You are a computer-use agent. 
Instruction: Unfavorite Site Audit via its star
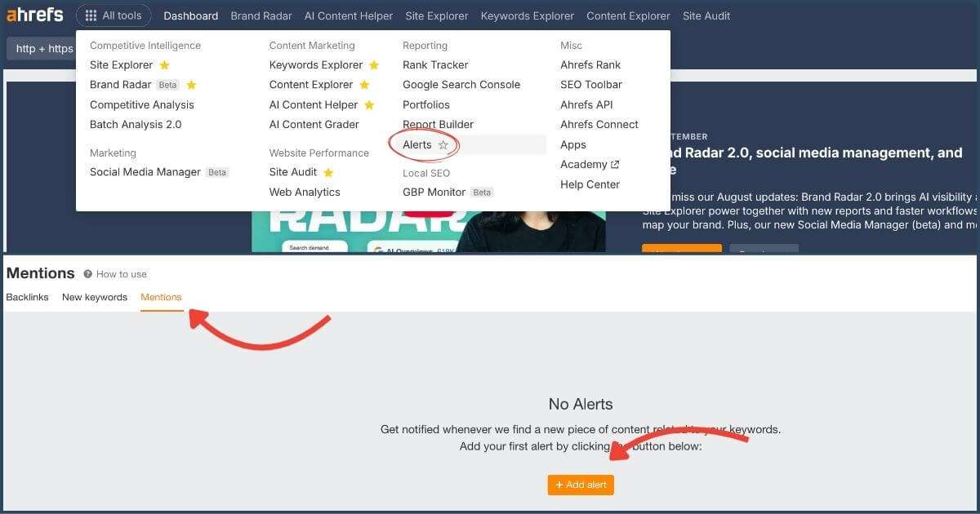[327, 172]
